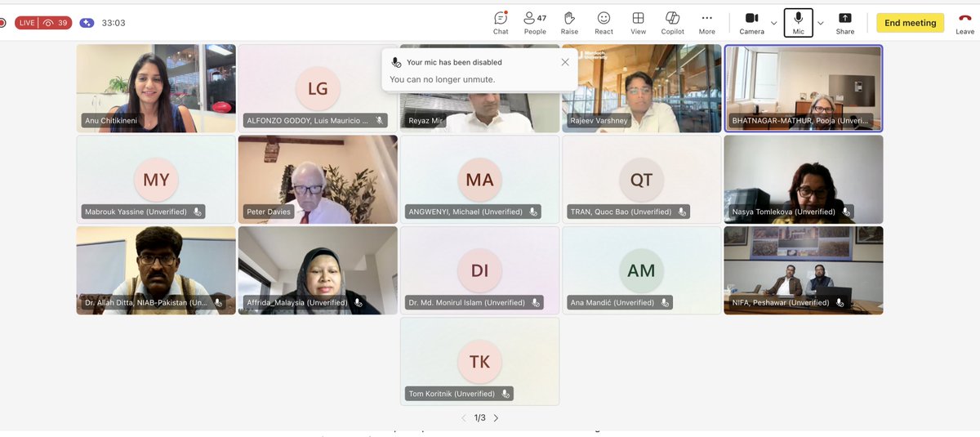Image resolution: width=980 pixels, height=437 pixels.
Task: Go to previous page of participants
Action: [x=464, y=418]
